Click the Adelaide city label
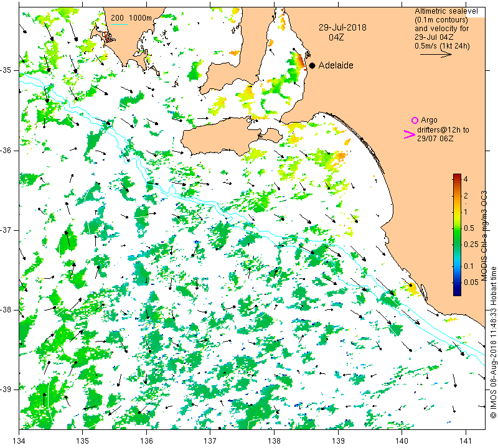 coord(336,65)
